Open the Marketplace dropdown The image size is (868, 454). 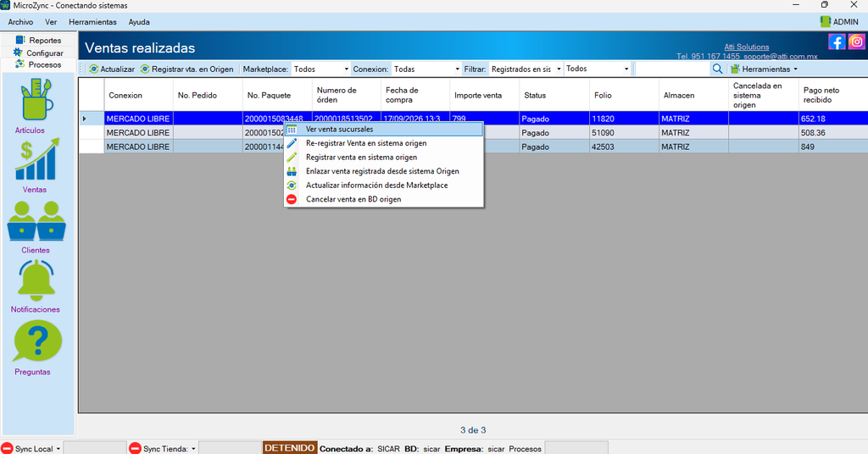coord(320,69)
